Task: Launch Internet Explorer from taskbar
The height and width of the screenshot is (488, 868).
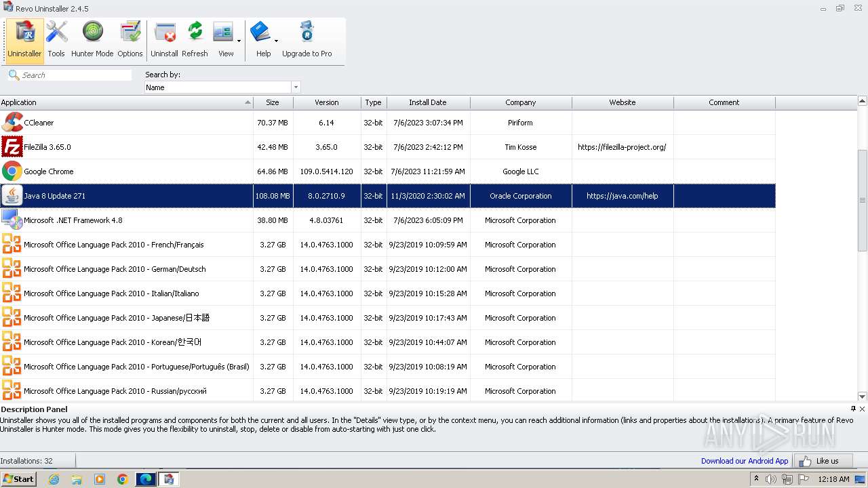Action: tap(54, 479)
